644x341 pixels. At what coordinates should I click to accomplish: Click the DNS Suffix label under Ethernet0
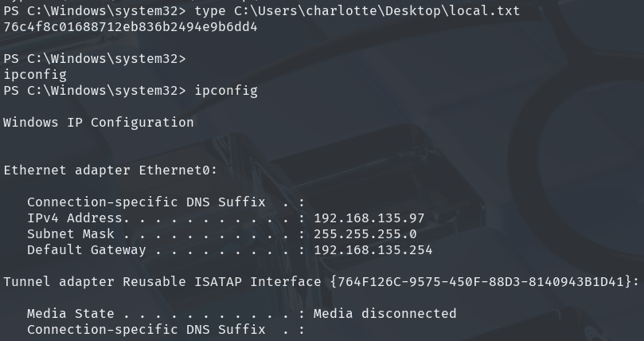coord(146,202)
